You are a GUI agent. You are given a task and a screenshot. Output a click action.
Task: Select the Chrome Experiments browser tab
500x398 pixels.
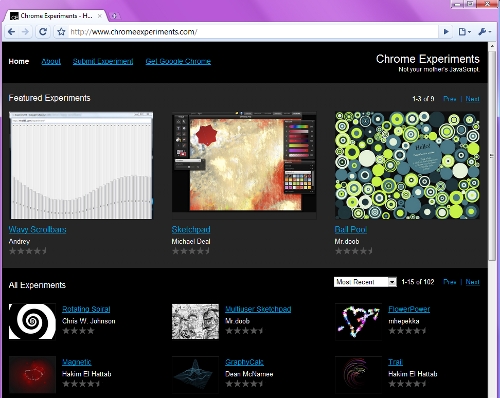point(56,16)
